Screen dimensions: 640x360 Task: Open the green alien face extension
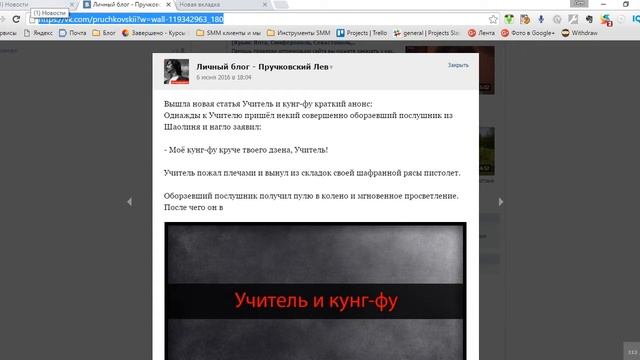(509, 19)
